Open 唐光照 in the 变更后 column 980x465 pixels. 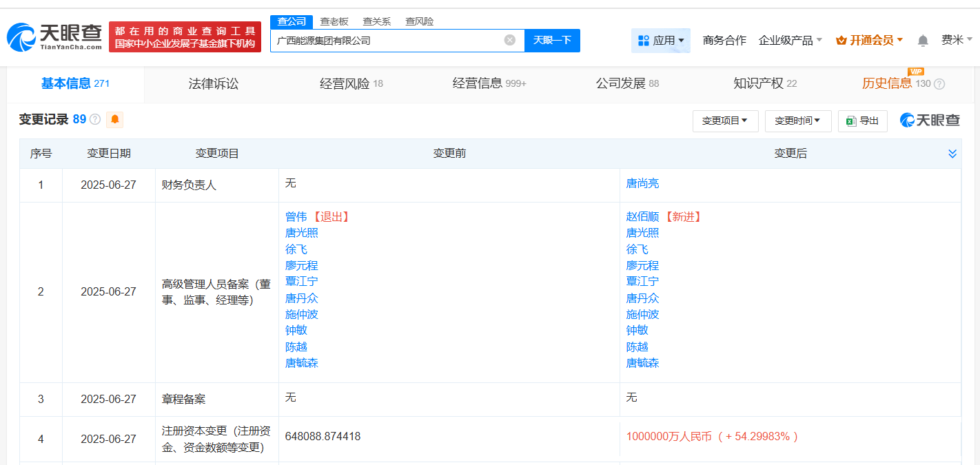642,233
